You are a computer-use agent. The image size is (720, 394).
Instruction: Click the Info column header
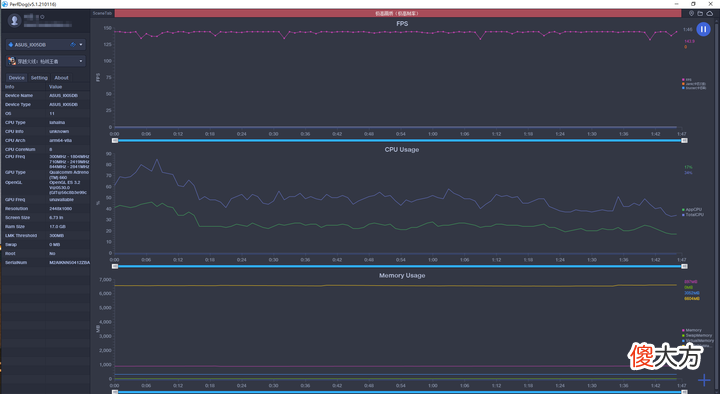(24, 87)
